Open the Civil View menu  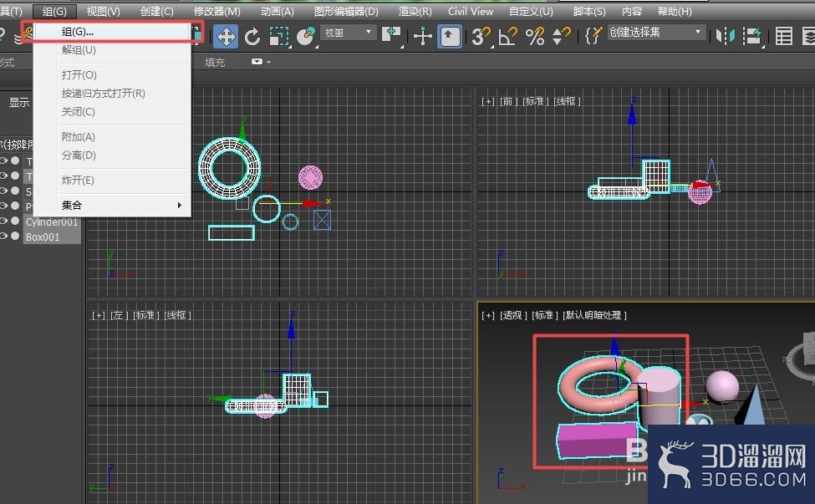pyautogui.click(x=471, y=12)
